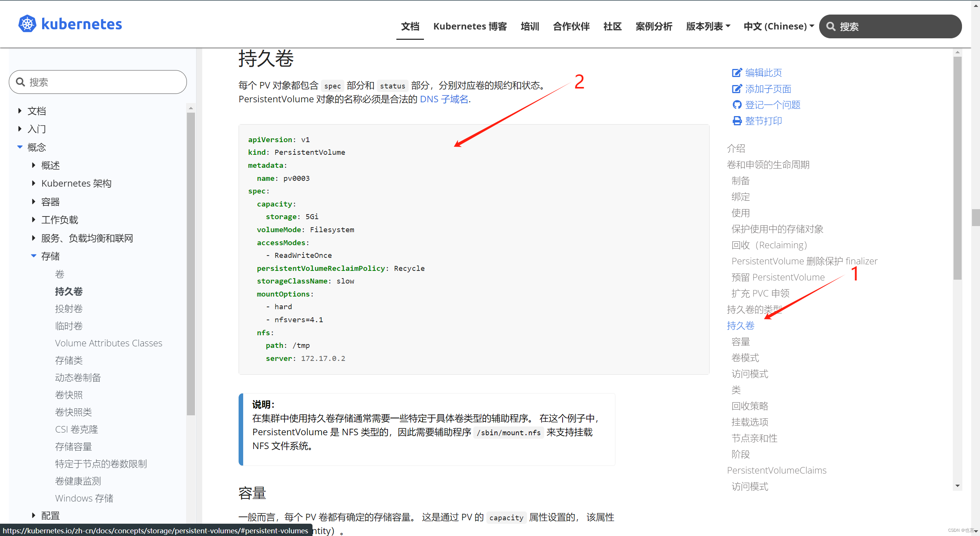Open 案例分析 in the navbar
Screen dimensions: 980x536
click(x=654, y=26)
